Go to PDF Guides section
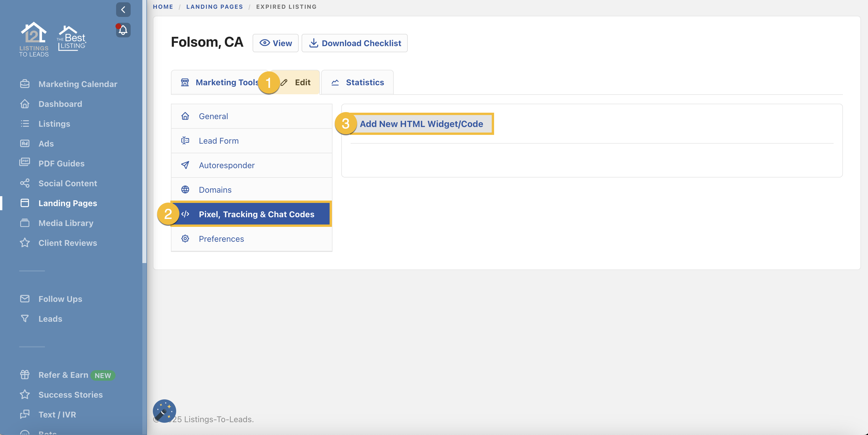Screen dimensions: 868x435 pyautogui.click(x=61, y=163)
